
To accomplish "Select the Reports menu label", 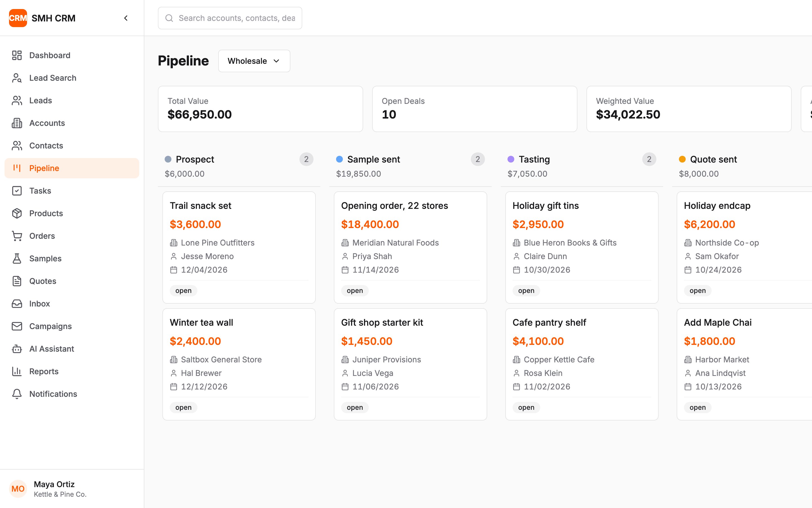I will (44, 371).
